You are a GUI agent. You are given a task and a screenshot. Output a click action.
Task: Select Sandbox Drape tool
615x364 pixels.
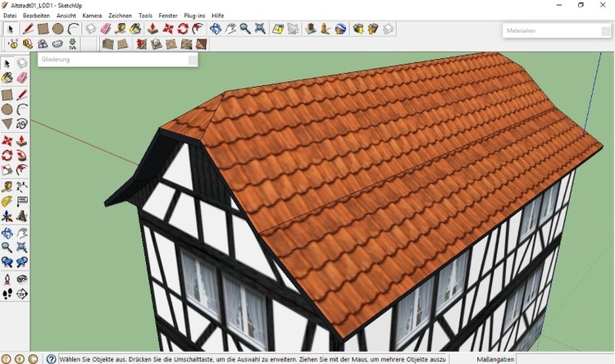pos(171,44)
